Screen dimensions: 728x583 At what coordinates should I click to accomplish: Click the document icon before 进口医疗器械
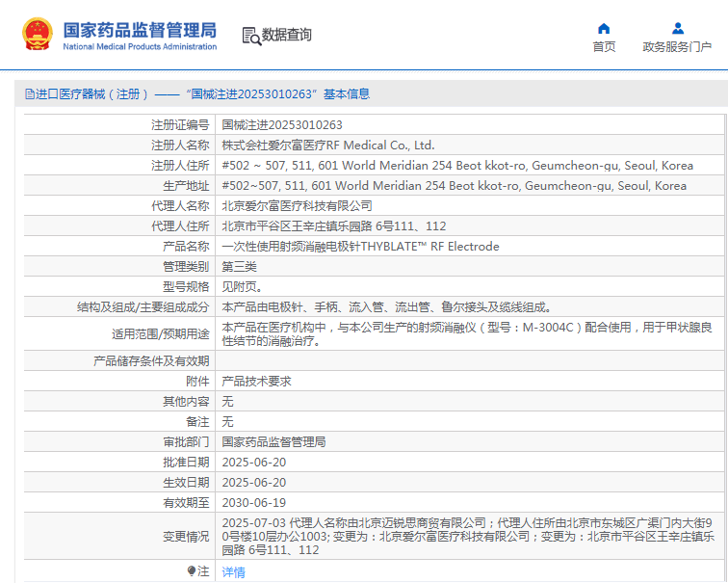pyautogui.click(x=30, y=94)
